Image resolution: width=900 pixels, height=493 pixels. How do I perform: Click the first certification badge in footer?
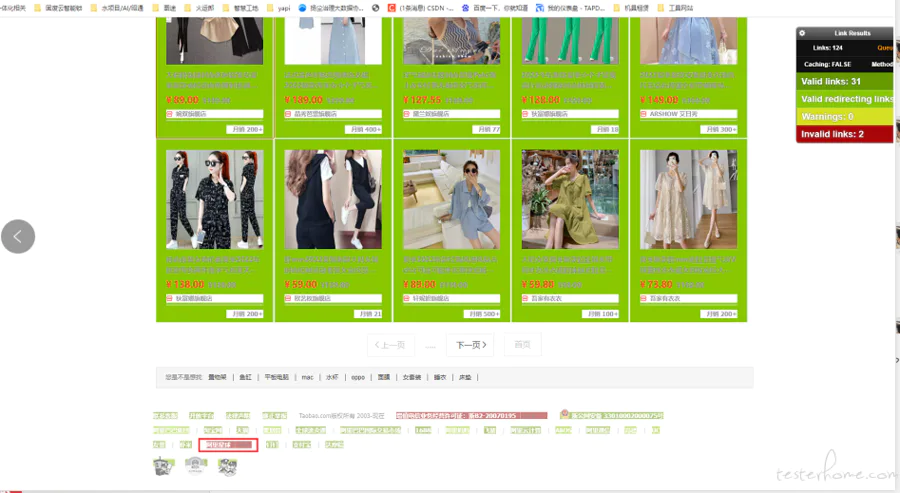[164, 466]
